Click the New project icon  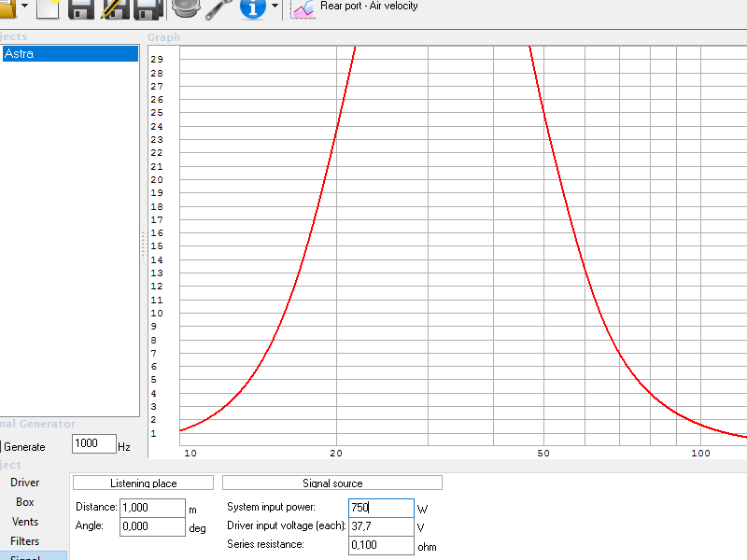coord(49,7)
